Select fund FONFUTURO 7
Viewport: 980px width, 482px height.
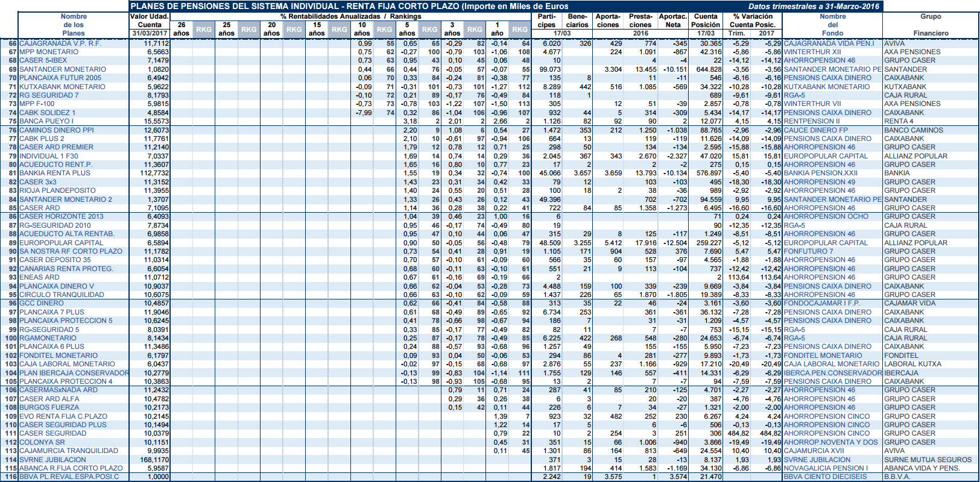pyautogui.click(x=809, y=251)
